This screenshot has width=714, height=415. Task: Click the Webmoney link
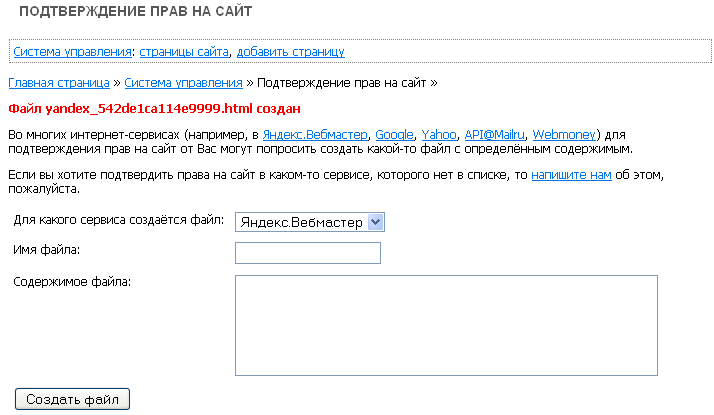click(x=565, y=134)
